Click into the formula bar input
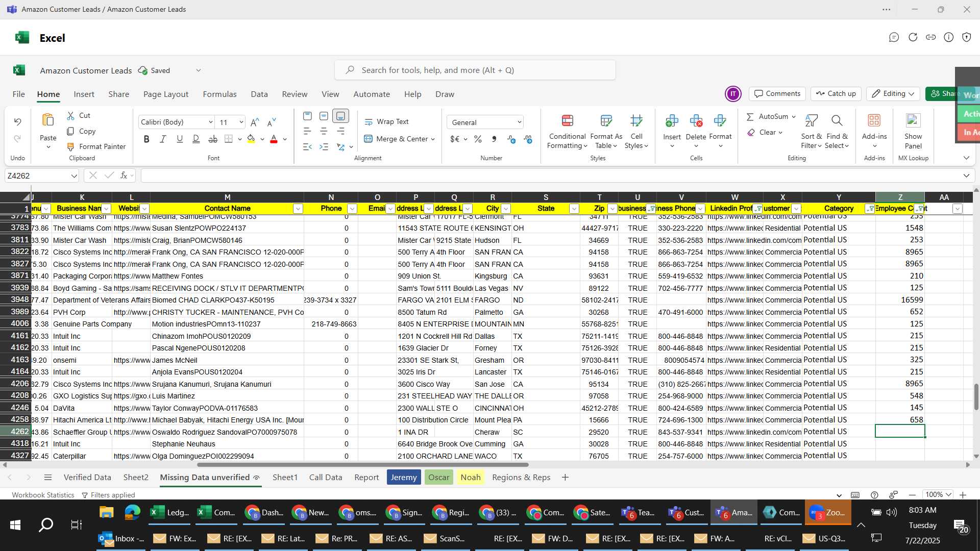 pos(551,176)
